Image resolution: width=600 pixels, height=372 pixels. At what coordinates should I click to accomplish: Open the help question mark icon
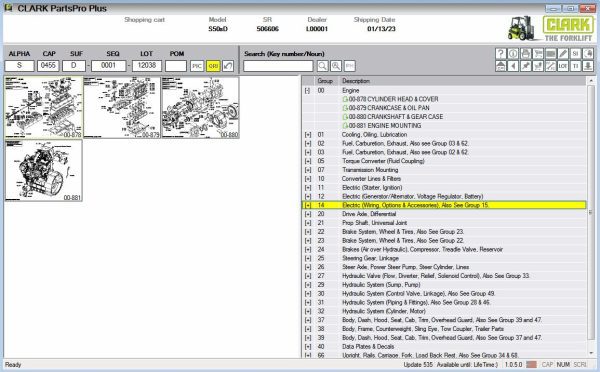click(501, 54)
